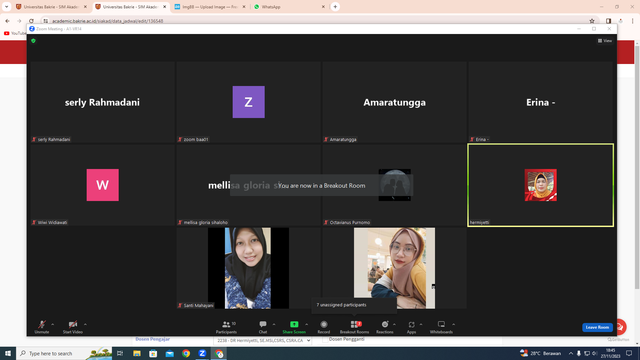This screenshot has width=640, height=360.
Task: Select Santi Mahayani video tile
Action: point(249,268)
